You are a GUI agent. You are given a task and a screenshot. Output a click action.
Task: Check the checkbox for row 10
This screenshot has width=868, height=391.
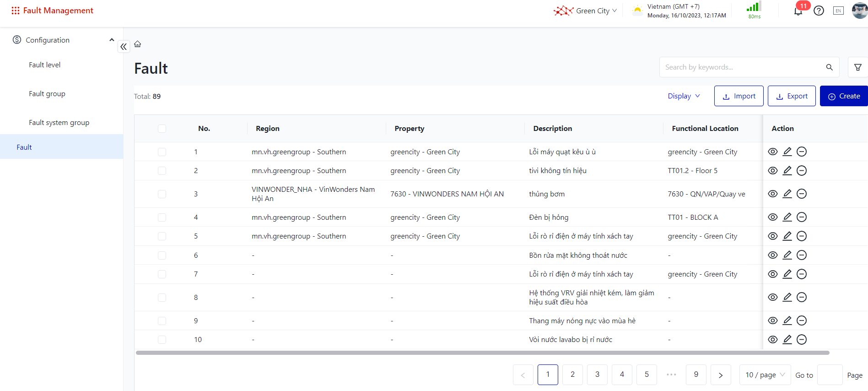(x=162, y=340)
